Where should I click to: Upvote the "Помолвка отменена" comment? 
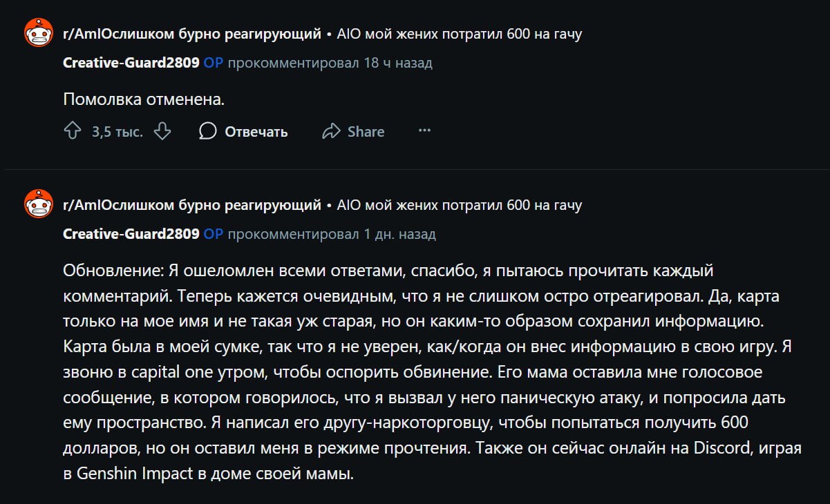pos(73,131)
